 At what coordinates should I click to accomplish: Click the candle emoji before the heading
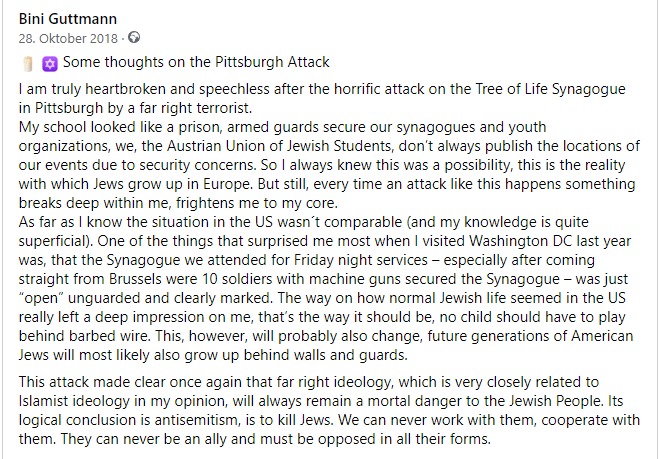tap(28, 64)
